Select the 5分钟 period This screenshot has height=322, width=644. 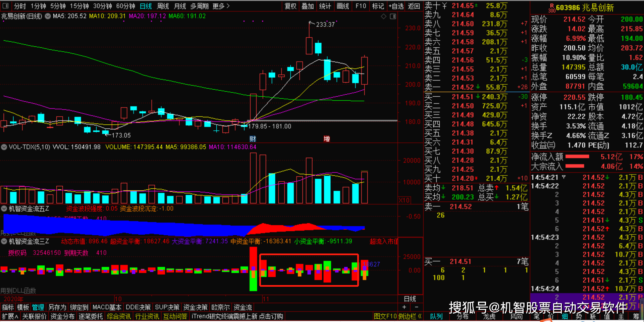pyautogui.click(x=58, y=6)
